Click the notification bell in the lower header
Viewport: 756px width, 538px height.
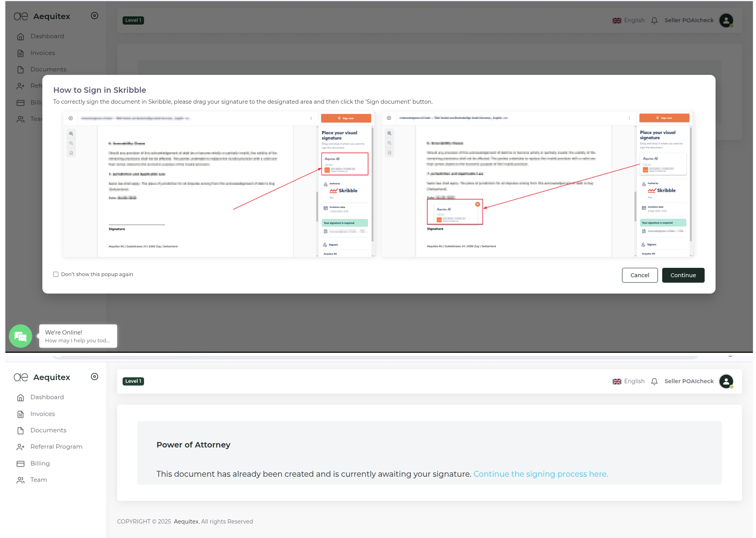point(654,381)
